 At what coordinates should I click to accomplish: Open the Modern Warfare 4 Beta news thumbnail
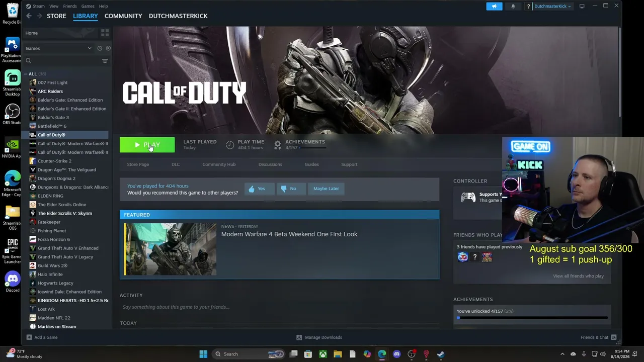pos(171,249)
